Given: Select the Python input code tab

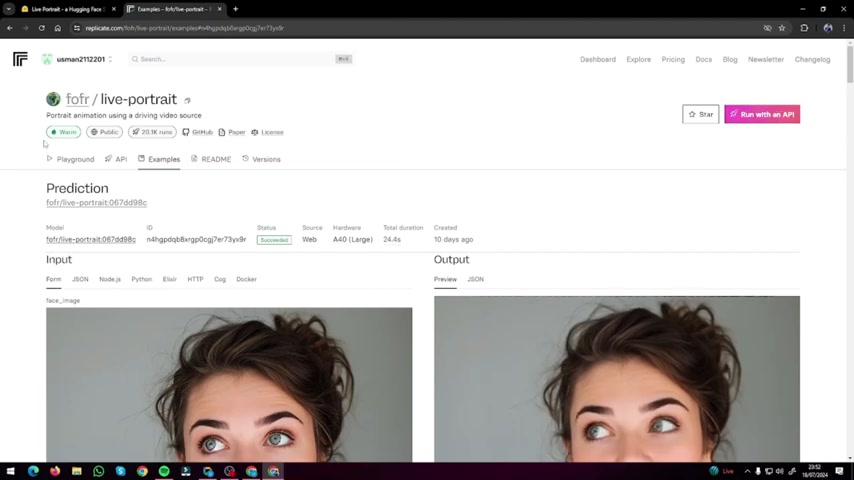Looking at the screenshot, I should 141,279.
